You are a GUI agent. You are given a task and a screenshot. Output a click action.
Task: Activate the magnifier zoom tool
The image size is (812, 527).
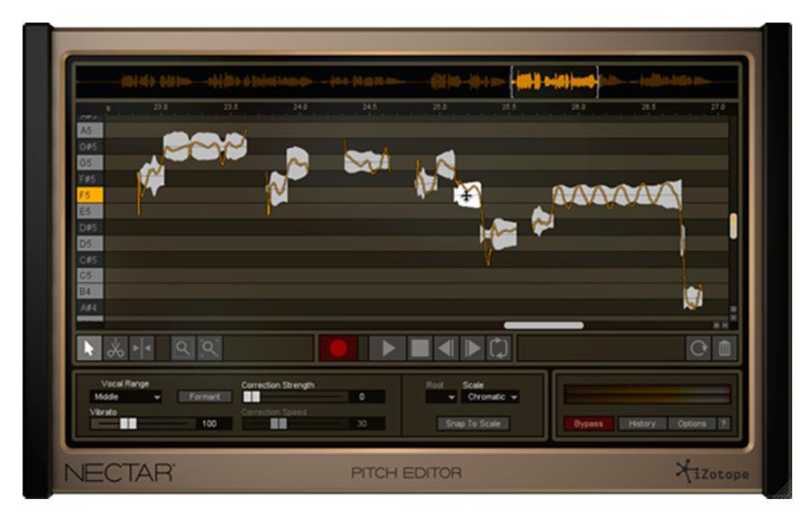pos(183,348)
